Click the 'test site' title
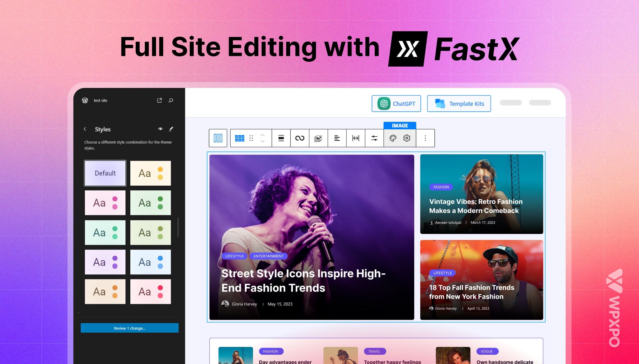The image size is (639, 364). coord(100,100)
